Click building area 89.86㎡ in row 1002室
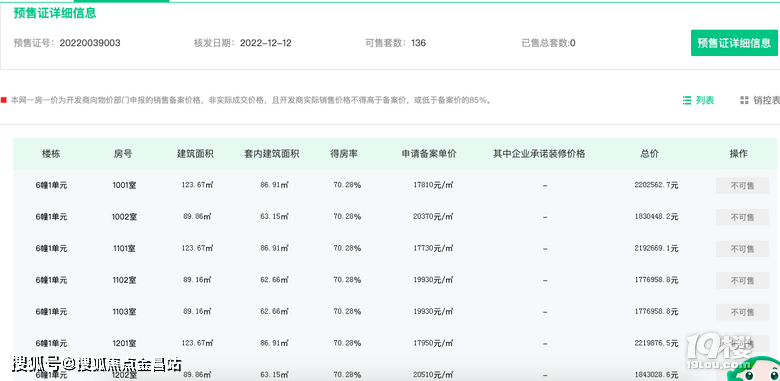780x381 pixels. pos(198,217)
